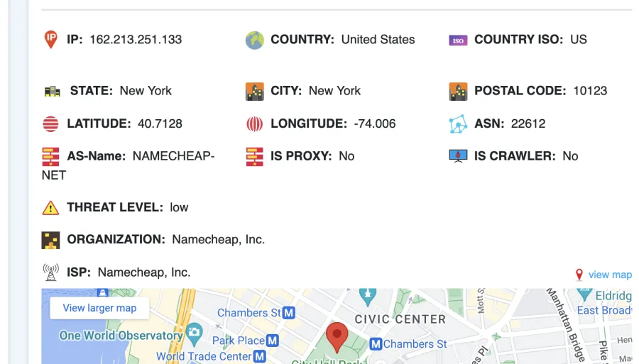Click the firewall icon beside IS PROXY
Image resolution: width=639 pixels, height=364 pixels.
click(255, 157)
